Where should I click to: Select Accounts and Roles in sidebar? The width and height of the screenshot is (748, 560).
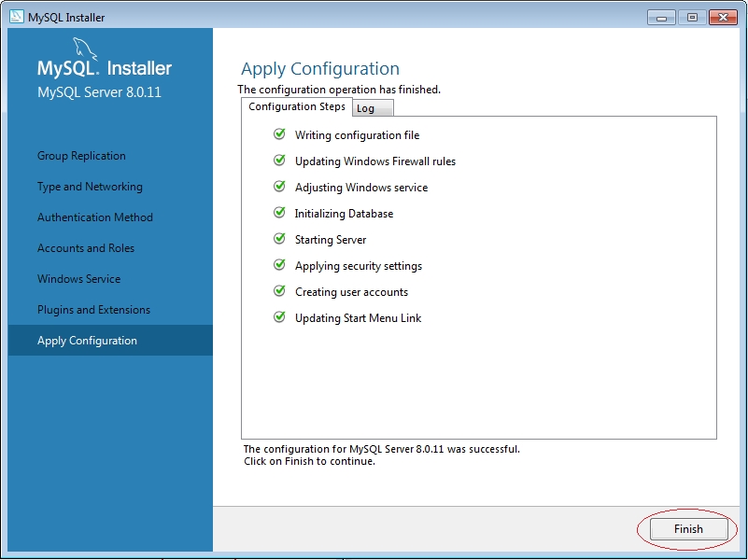(x=86, y=248)
